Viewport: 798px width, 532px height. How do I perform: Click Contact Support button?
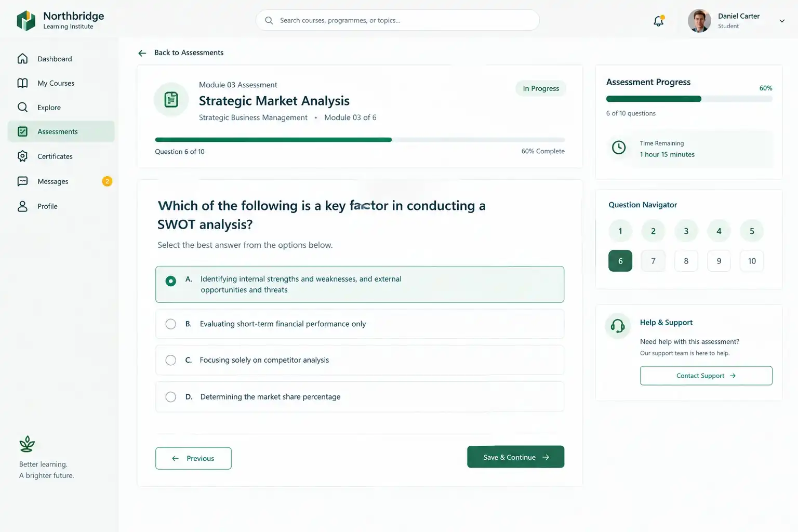tap(706, 376)
